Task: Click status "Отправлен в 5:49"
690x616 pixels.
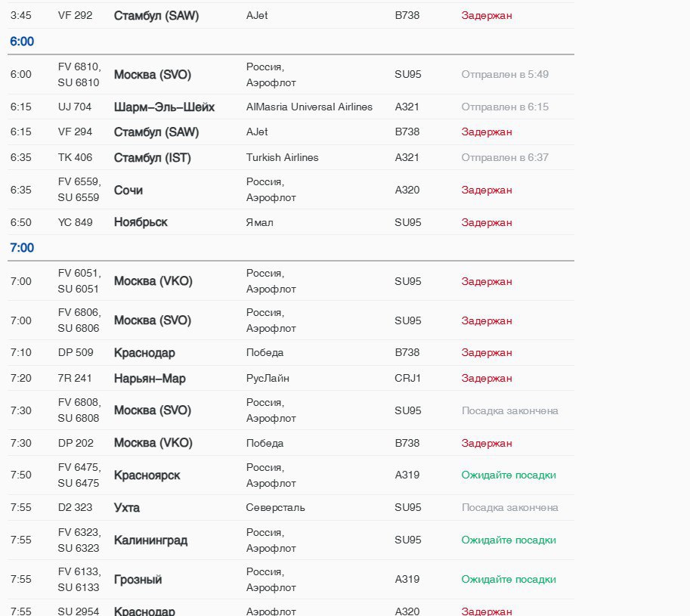Action: 505,75
